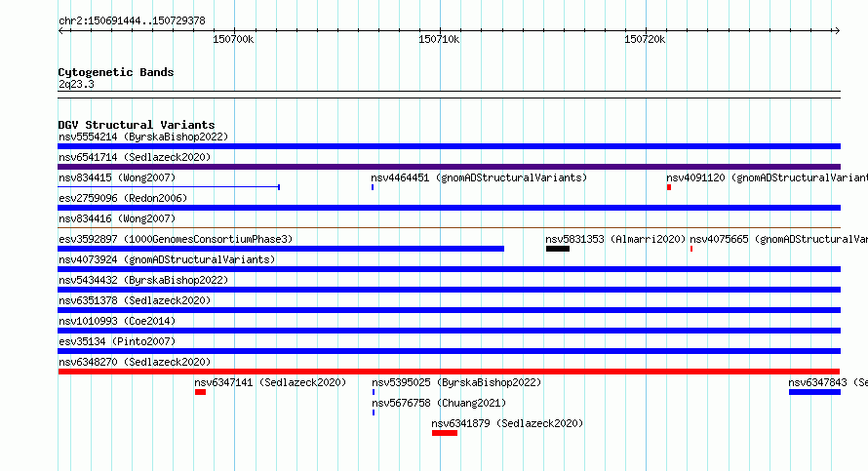This screenshot has height=471, width=868.
Task: Click right arrow of the ruler
Action: point(837,30)
